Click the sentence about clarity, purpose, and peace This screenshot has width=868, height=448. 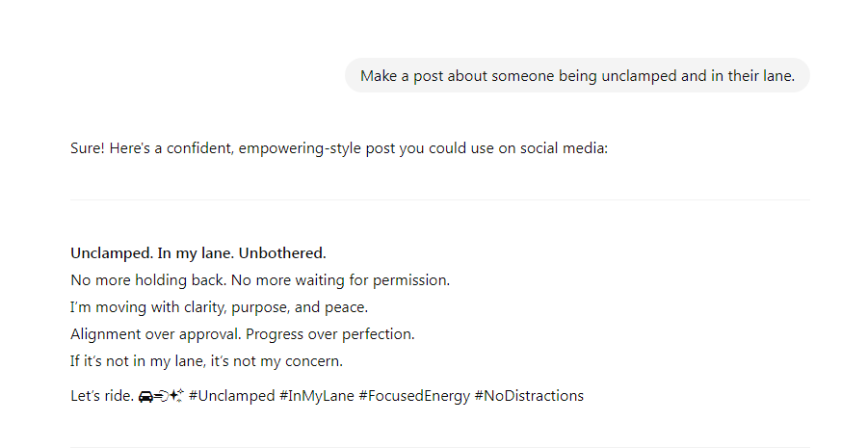click(220, 307)
